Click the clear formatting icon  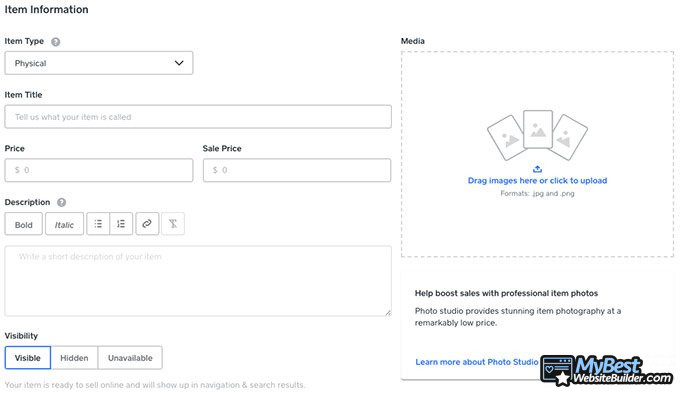[173, 224]
